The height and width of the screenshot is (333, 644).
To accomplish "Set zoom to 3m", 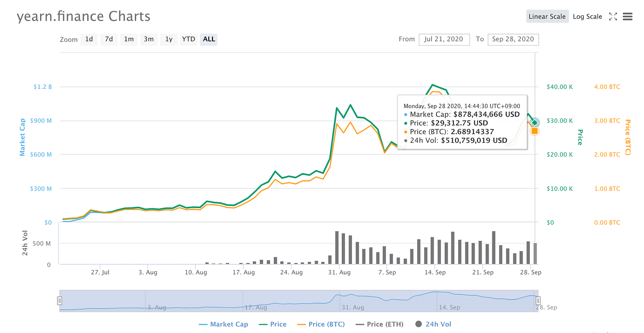I will [x=149, y=39].
